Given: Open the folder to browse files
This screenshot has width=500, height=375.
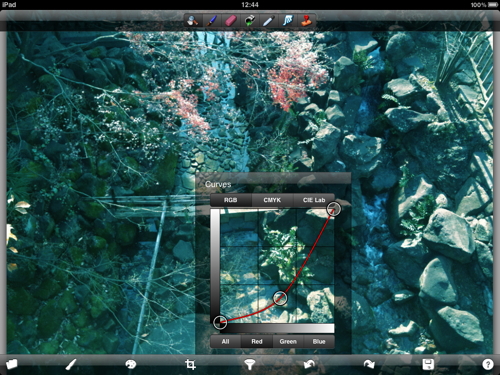Looking at the screenshot, I should click(11, 364).
